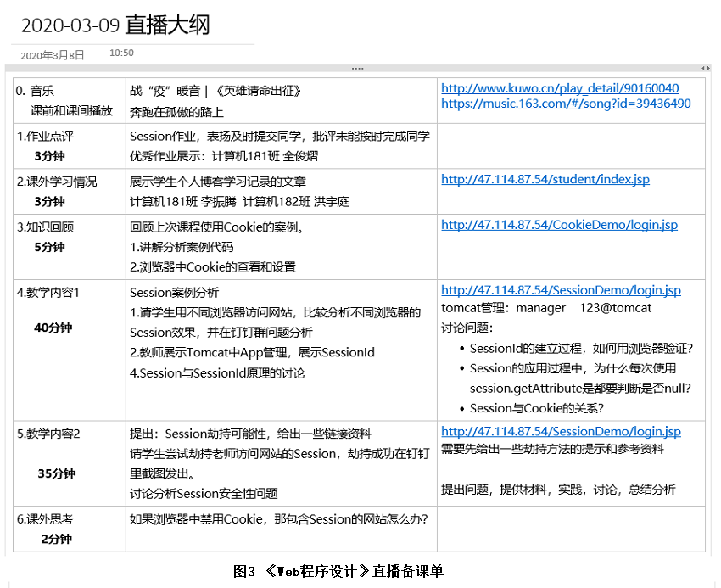Open the kuwo.cn play_detail link
This screenshot has height=588, width=721.
pyautogui.click(x=560, y=88)
